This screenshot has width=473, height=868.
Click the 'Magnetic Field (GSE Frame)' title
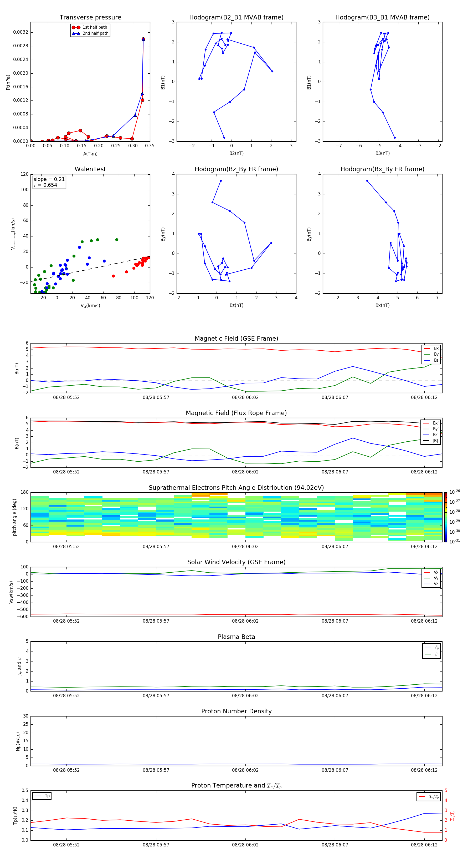pos(236,339)
